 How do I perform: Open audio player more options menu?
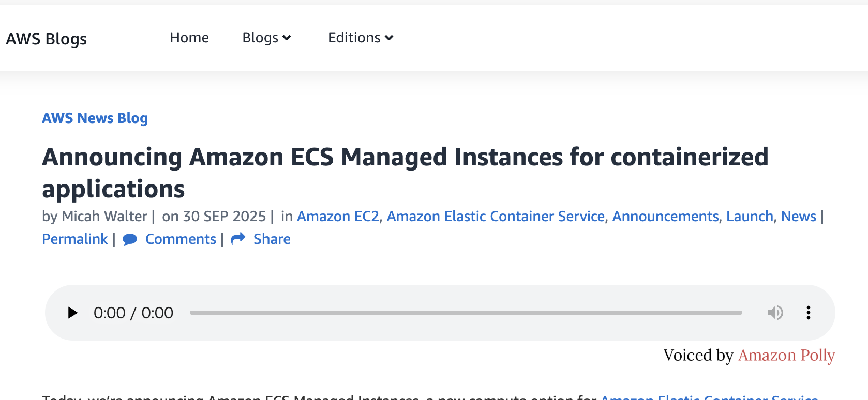tap(808, 313)
